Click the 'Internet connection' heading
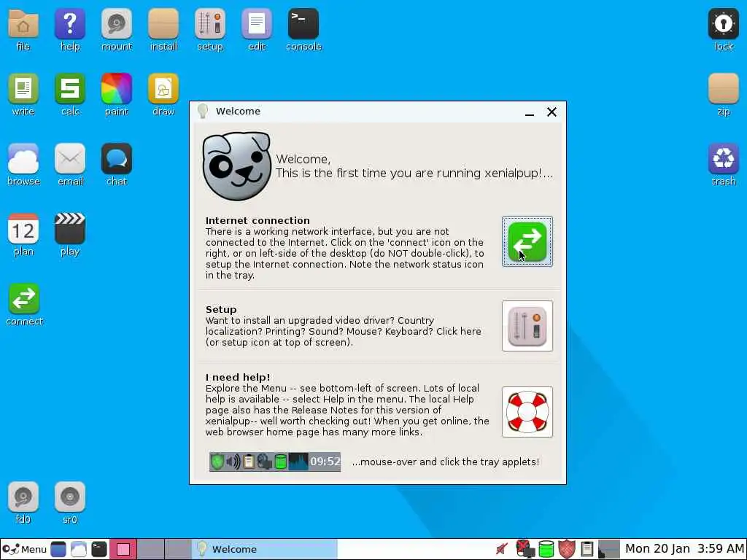This screenshot has width=747, height=560. [x=258, y=220]
